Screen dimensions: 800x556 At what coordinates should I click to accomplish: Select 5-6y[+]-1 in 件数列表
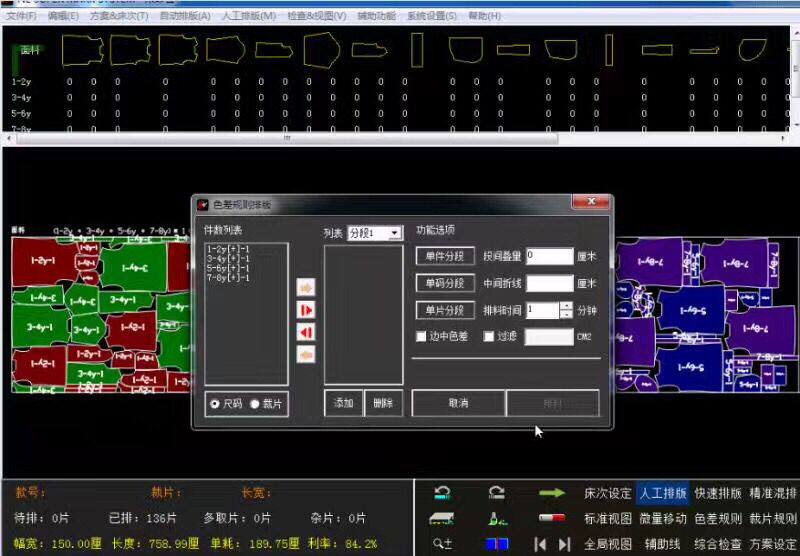[x=228, y=268]
